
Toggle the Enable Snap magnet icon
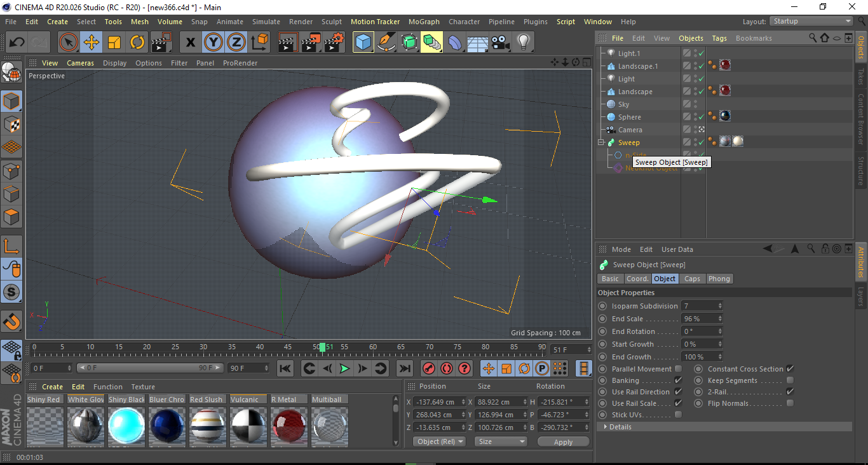tap(11, 321)
